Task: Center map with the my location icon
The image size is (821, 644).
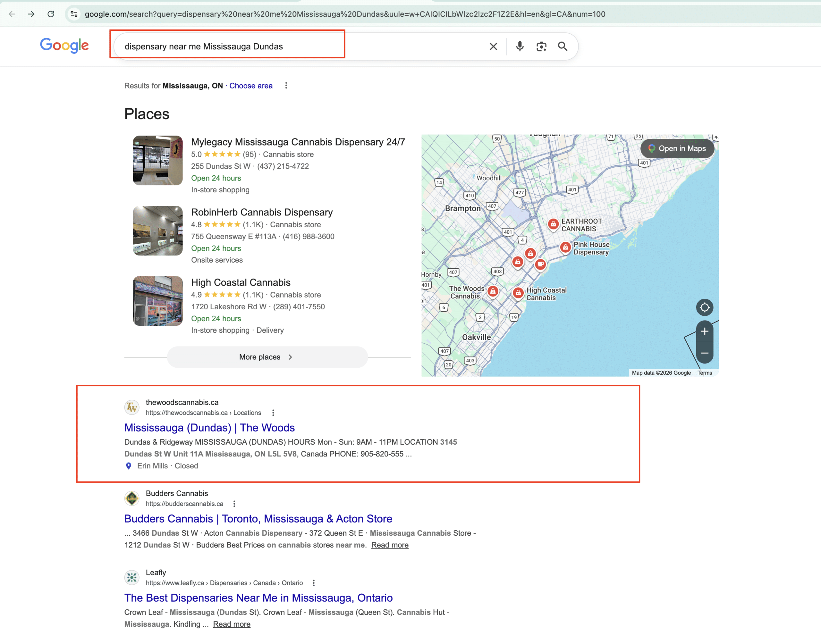Action: tap(705, 307)
